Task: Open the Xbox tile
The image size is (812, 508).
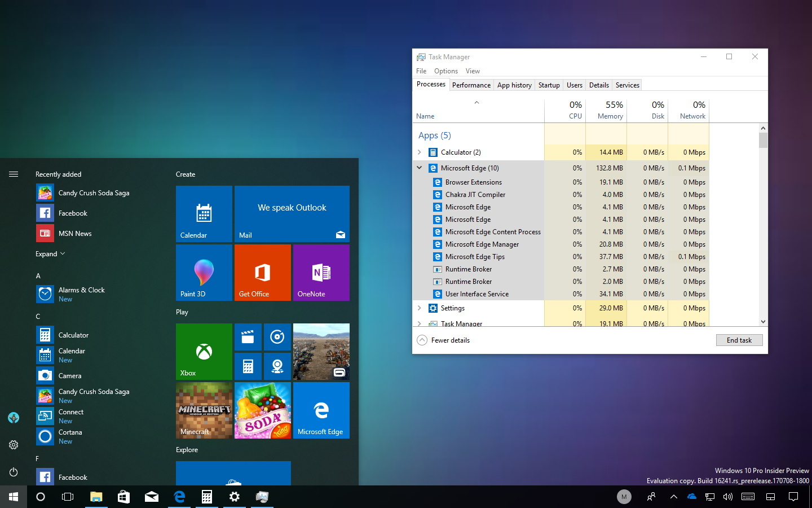Action: pyautogui.click(x=204, y=351)
